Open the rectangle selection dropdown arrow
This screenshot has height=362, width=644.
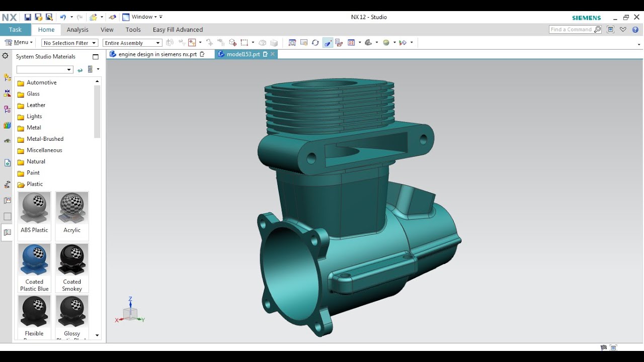pos(253,43)
